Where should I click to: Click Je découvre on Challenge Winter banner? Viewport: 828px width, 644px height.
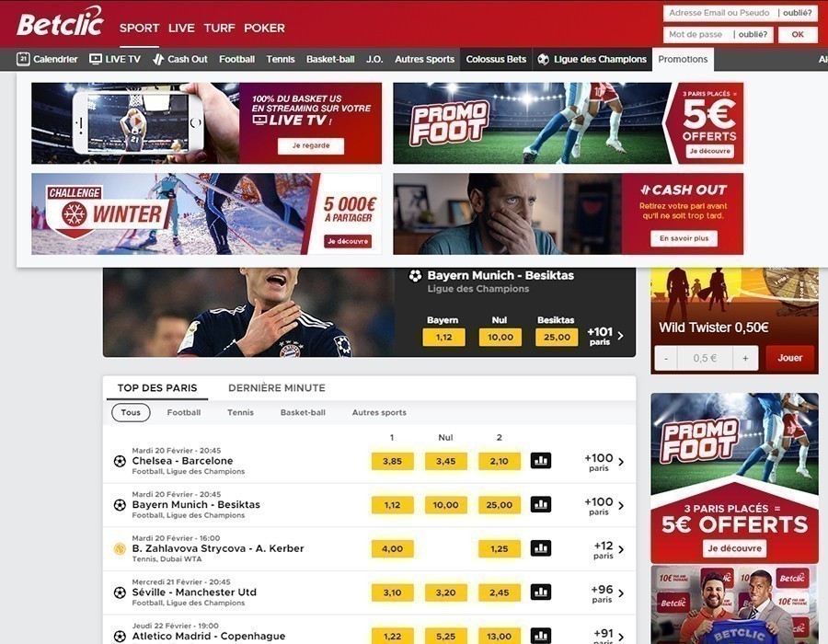tap(348, 241)
